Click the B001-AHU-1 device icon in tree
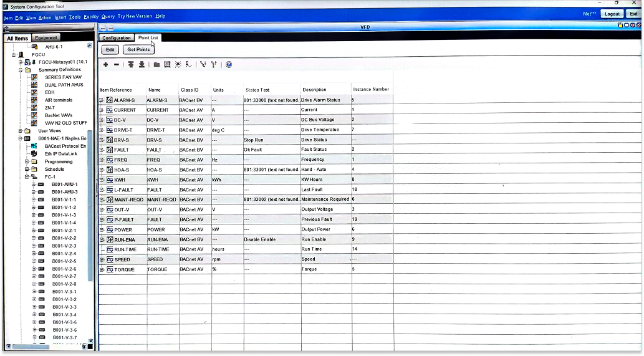 [41, 185]
